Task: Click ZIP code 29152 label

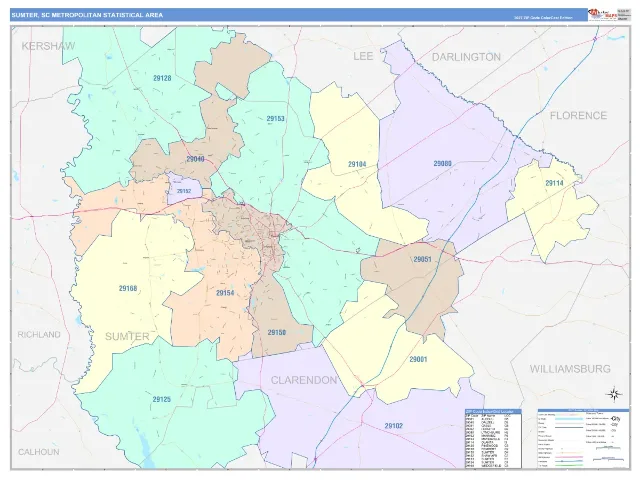Action: click(x=184, y=191)
